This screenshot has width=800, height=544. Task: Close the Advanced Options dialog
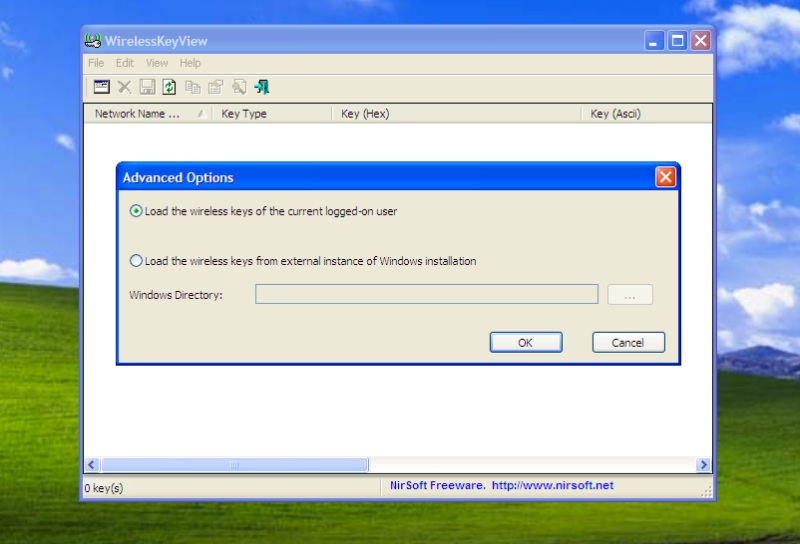click(x=665, y=177)
